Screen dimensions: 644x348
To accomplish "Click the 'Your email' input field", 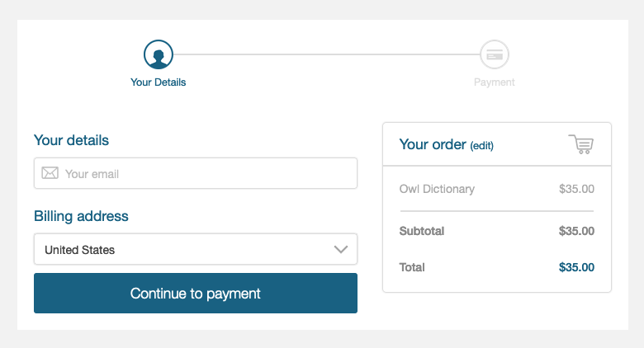I will pos(206,174).
